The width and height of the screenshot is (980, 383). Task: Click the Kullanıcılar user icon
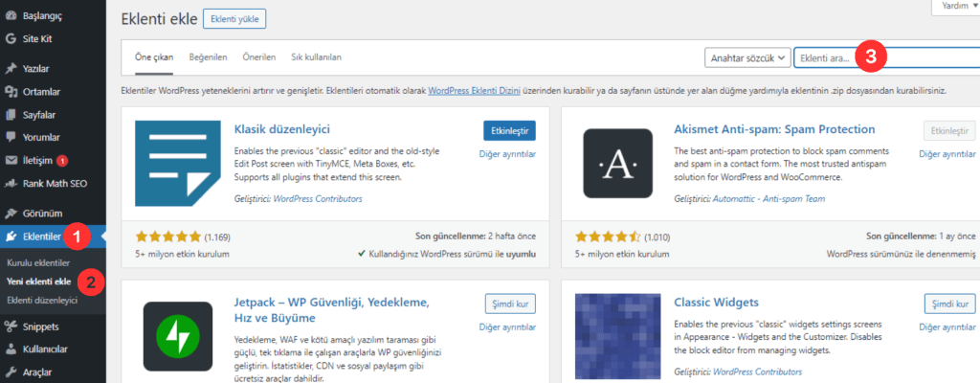point(10,349)
